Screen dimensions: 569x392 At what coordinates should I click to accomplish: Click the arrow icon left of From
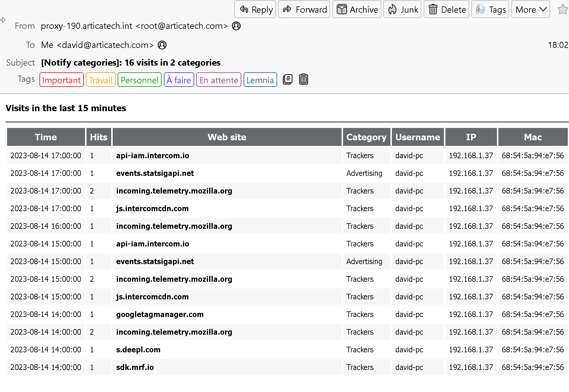[x=3, y=20]
